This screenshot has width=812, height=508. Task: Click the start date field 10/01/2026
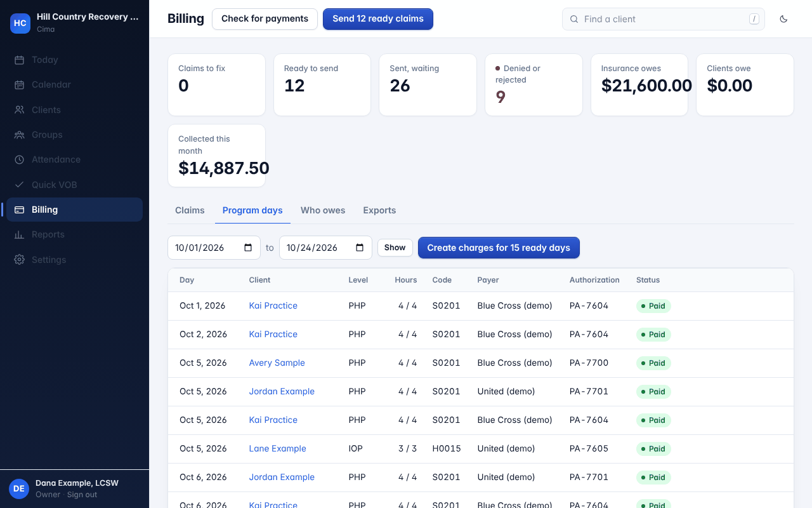coord(214,248)
